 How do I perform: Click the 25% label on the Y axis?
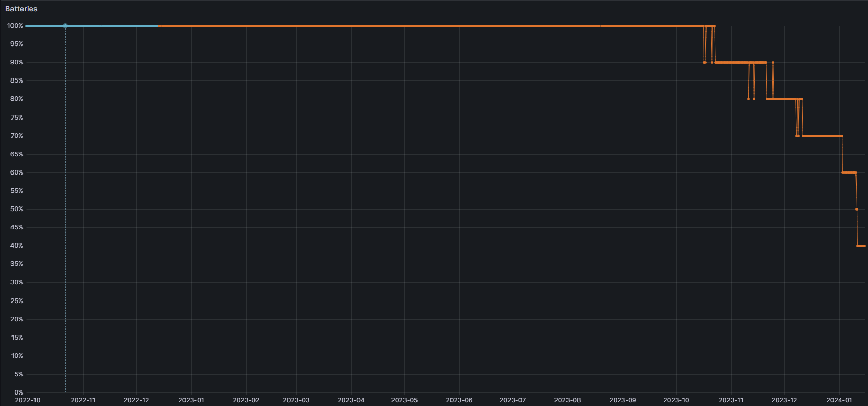coord(17,301)
